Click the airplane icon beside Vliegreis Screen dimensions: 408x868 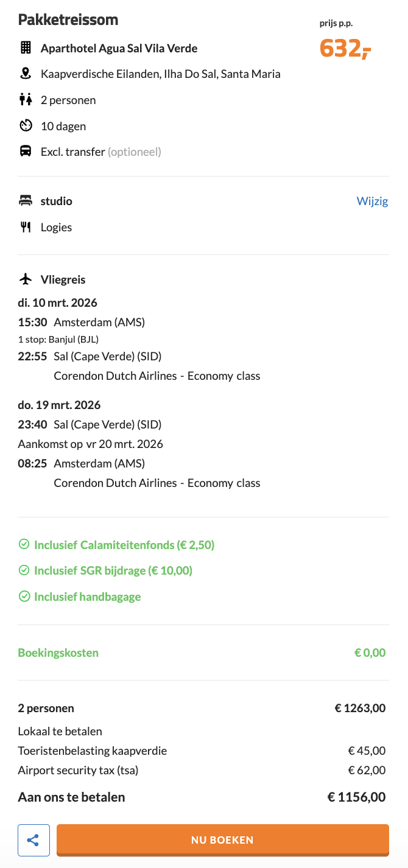(x=26, y=279)
